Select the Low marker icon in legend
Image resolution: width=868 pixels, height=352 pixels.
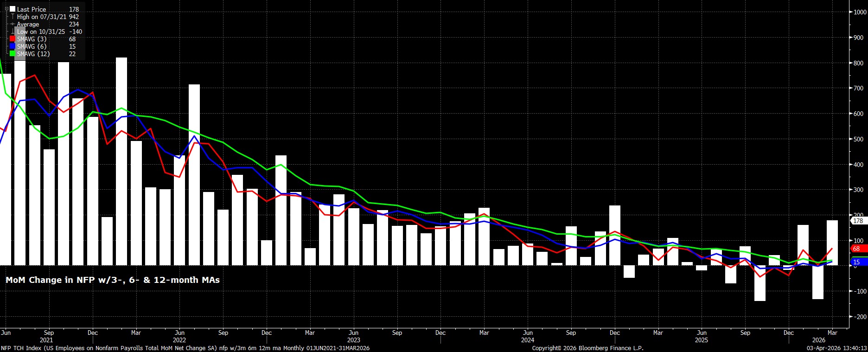tap(13, 32)
